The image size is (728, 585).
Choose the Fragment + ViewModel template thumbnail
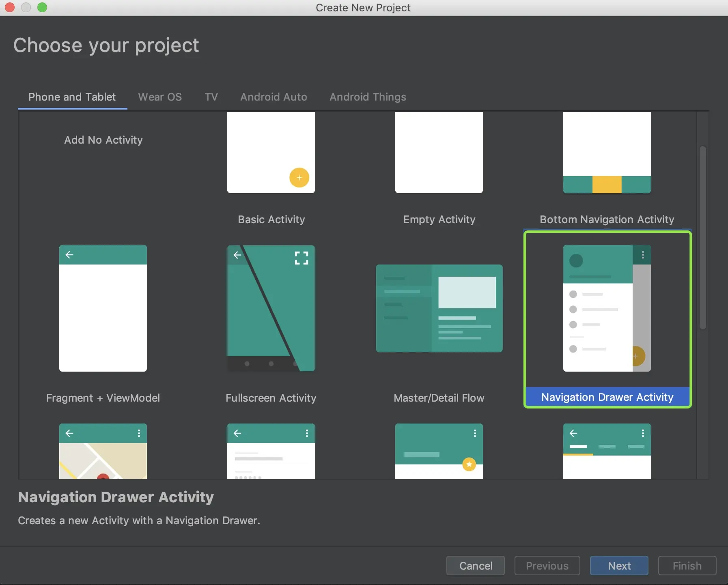103,308
